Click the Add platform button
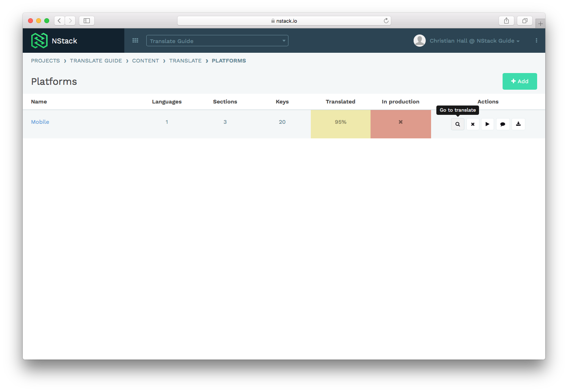 [520, 81]
